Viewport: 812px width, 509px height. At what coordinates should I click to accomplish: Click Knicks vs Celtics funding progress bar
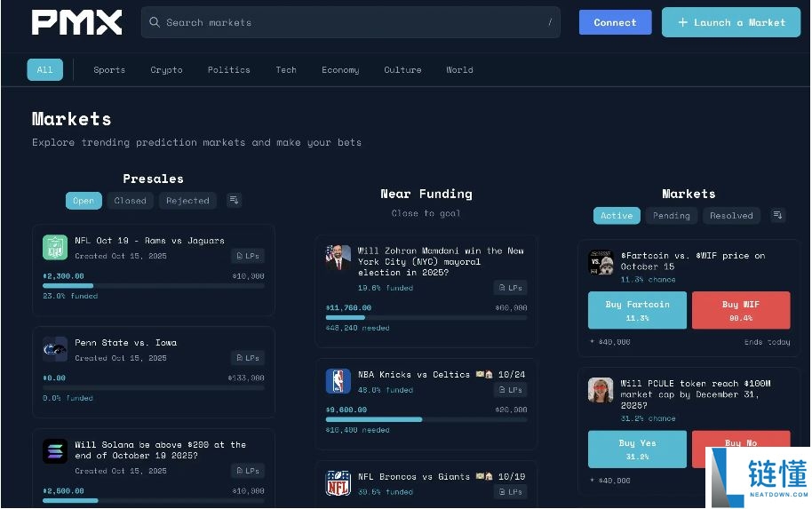[426, 419]
